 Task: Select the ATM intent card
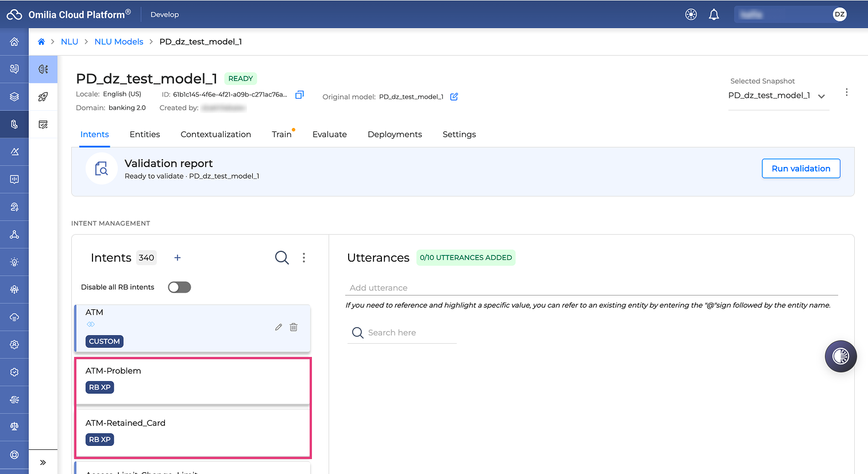(192, 328)
